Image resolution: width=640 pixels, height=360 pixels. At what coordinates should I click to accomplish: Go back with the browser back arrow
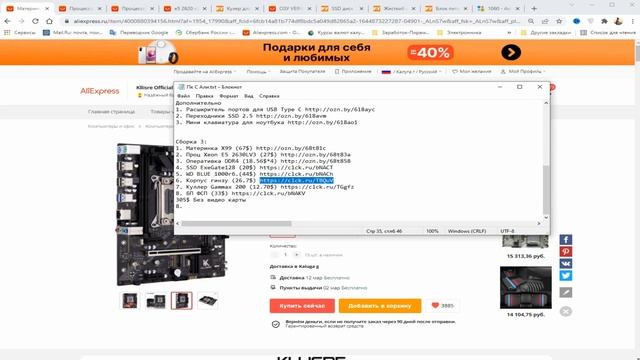pos(7,21)
